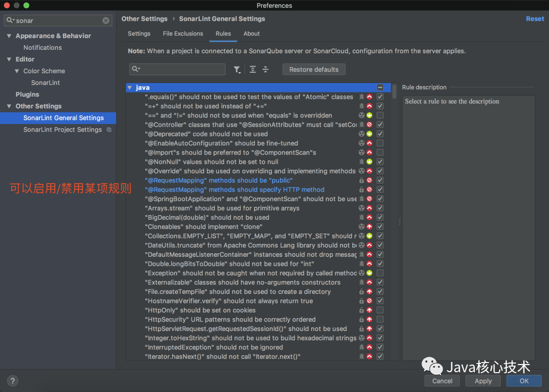Click the code smell icon on "@EnableAutoConfiguration" rule
The height and width of the screenshot is (392, 549).
tap(362, 143)
